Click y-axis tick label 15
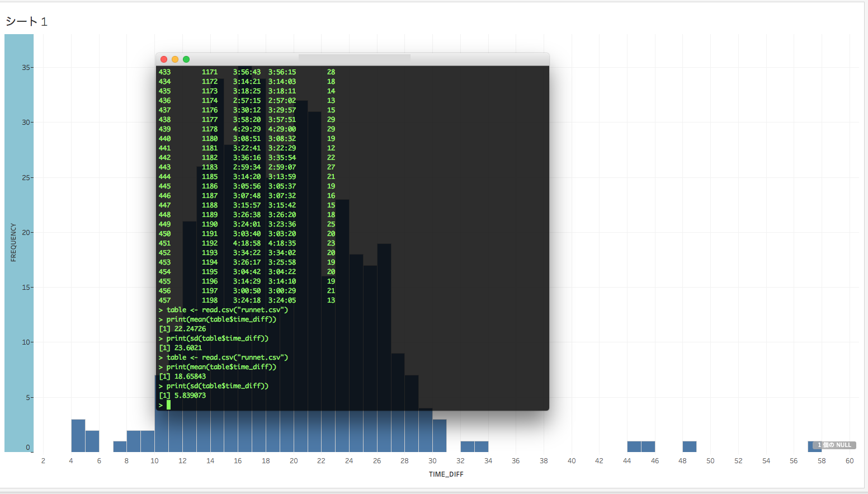This screenshot has height=494, width=868. pos(26,288)
